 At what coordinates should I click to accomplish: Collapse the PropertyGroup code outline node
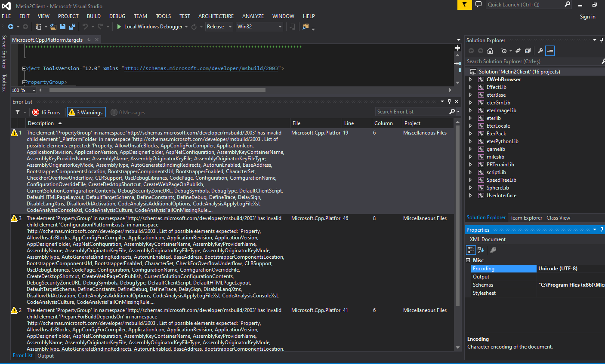25,82
